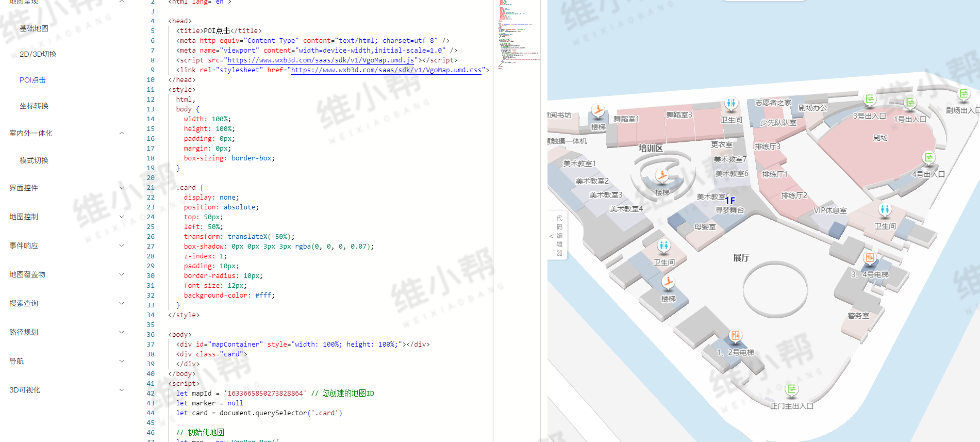Open the 坐标转换 menu item
The width and height of the screenshot is (980, 442).
[x=34, y=106]
